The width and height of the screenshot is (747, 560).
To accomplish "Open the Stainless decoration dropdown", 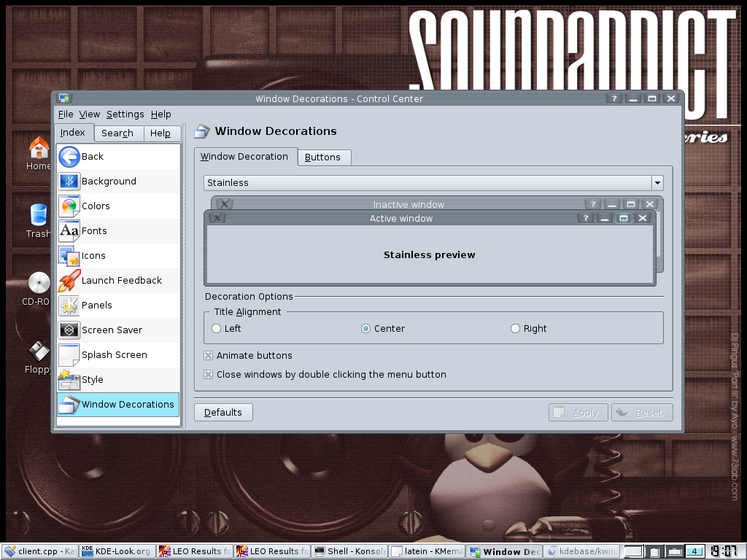I will [x=433, y=183].
